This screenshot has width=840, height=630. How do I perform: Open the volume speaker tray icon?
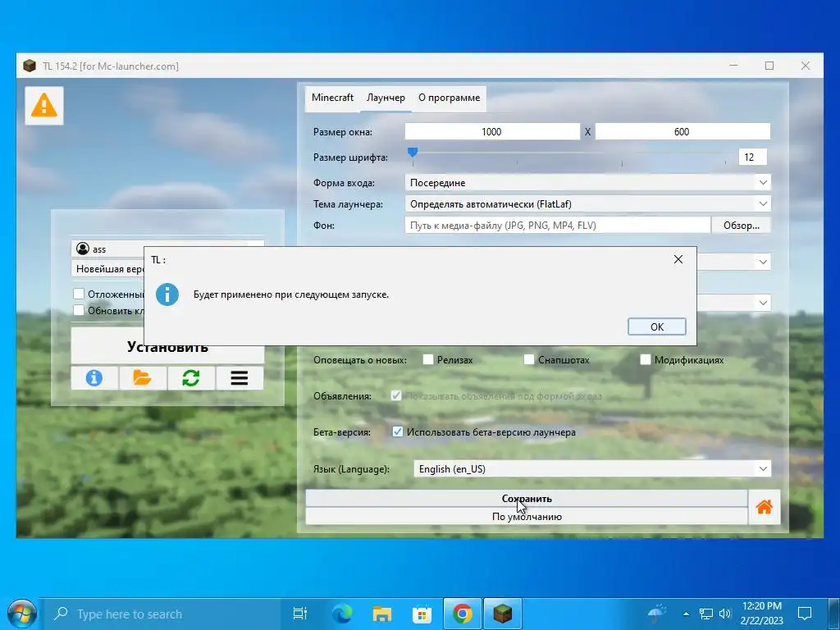pyautogui.click(x=725, y=614)
